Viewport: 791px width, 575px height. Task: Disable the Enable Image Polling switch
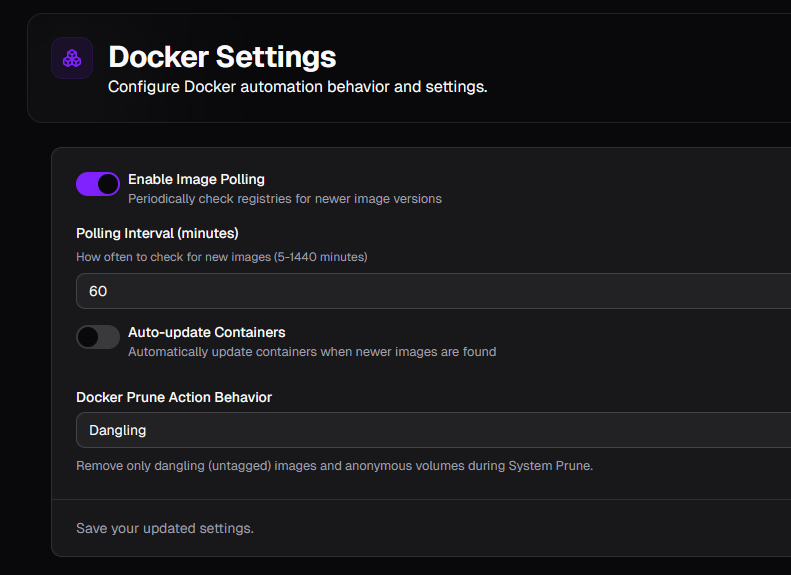tap(98, 184)
